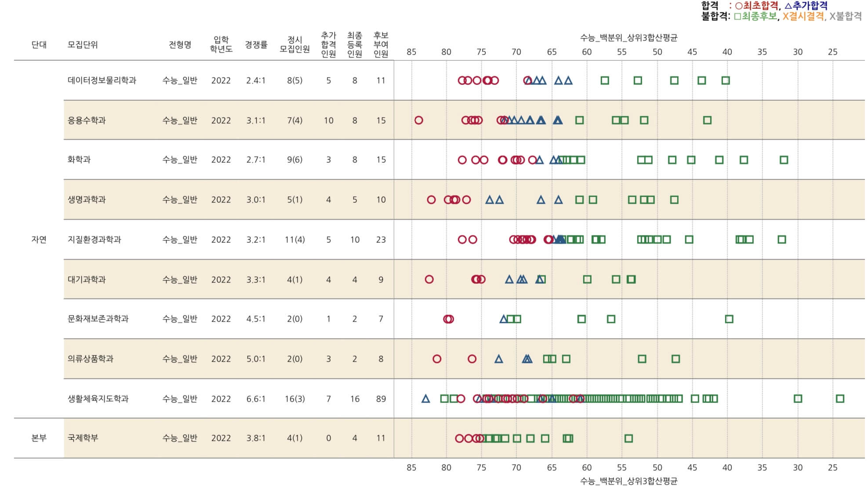Screen dimensions: 868x490
Task: Click the blue triangle in 문화재보존과학과 row
Action: pyautogui.click(x=504, y=318)
